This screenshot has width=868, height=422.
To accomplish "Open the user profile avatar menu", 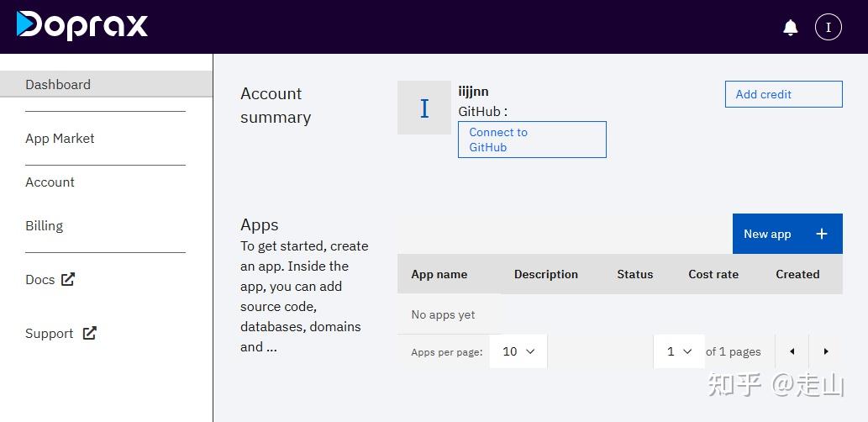I will click(828, 28).
